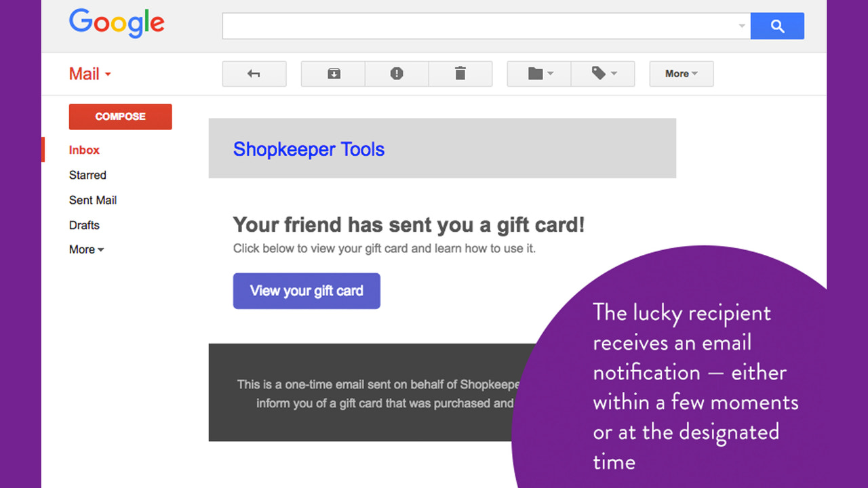Open the Shopkeeper Tools email
This screenshot has width=868, height=488.
click(309, 149)
